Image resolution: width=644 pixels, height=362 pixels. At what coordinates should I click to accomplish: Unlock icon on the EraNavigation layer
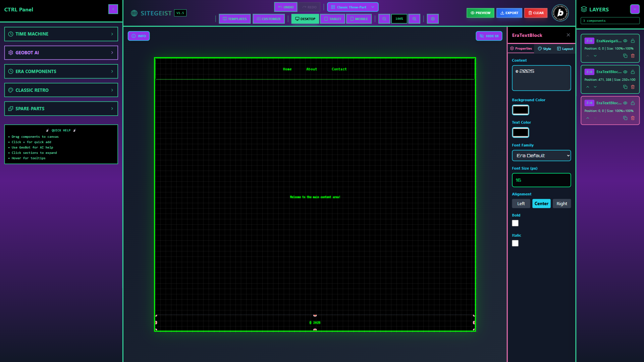tap(633, 41)
